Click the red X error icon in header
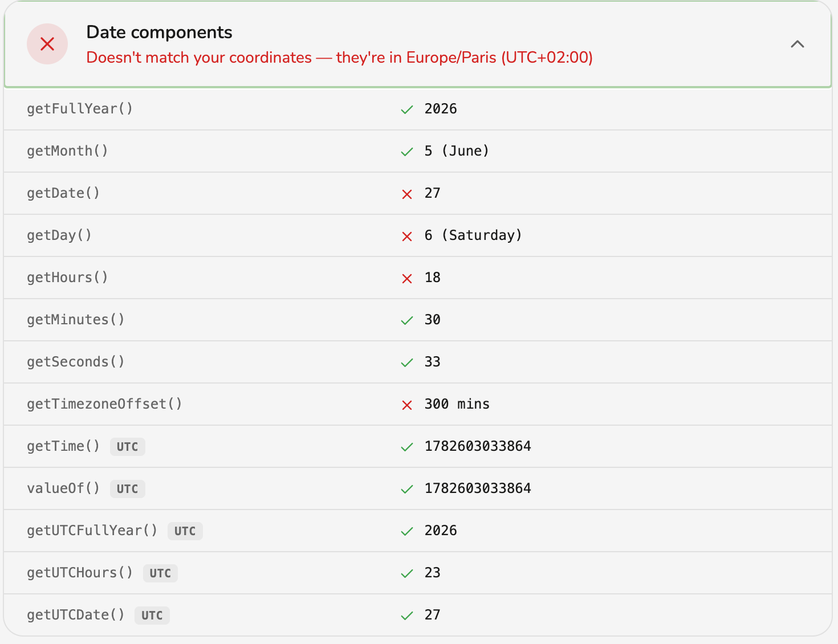 pyautogui.click(x=47, y=44)
